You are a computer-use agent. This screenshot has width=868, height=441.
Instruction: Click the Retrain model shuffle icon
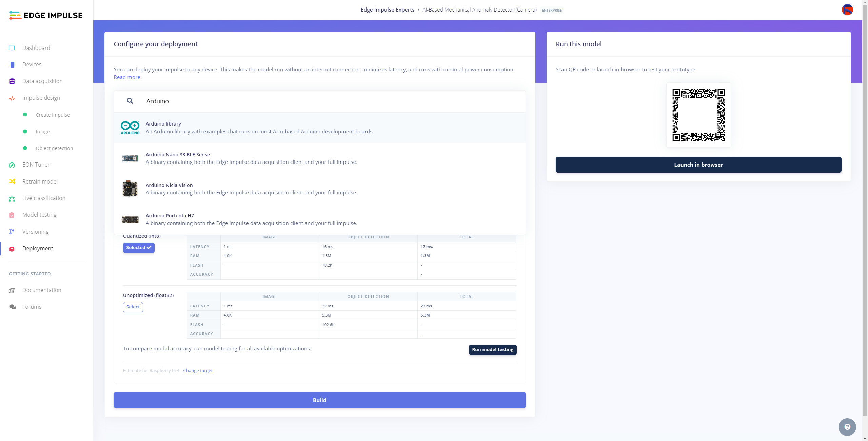[x=12, y=181]
